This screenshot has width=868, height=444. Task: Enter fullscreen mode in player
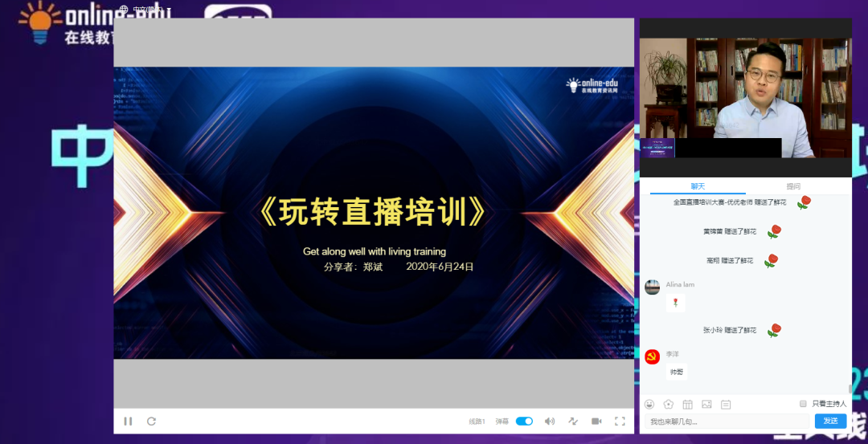point(620,421)
